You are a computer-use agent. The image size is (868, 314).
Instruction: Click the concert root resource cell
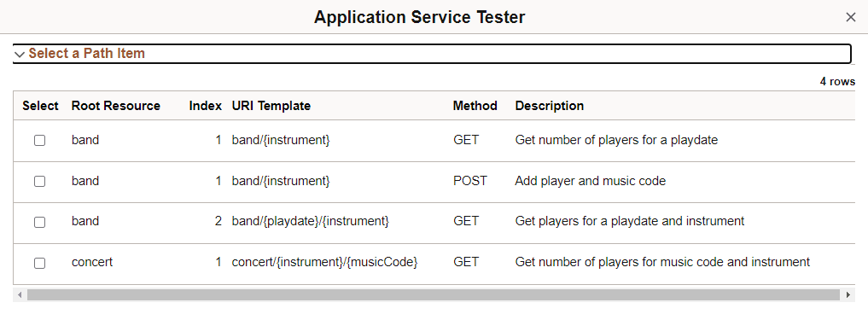[x=92, y=262]
